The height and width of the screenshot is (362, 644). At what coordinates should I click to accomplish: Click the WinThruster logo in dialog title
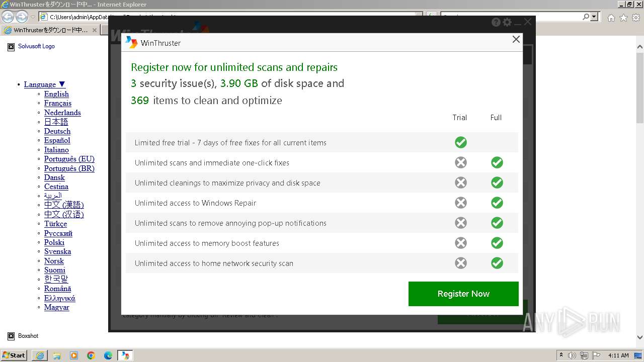pos(131,43)
